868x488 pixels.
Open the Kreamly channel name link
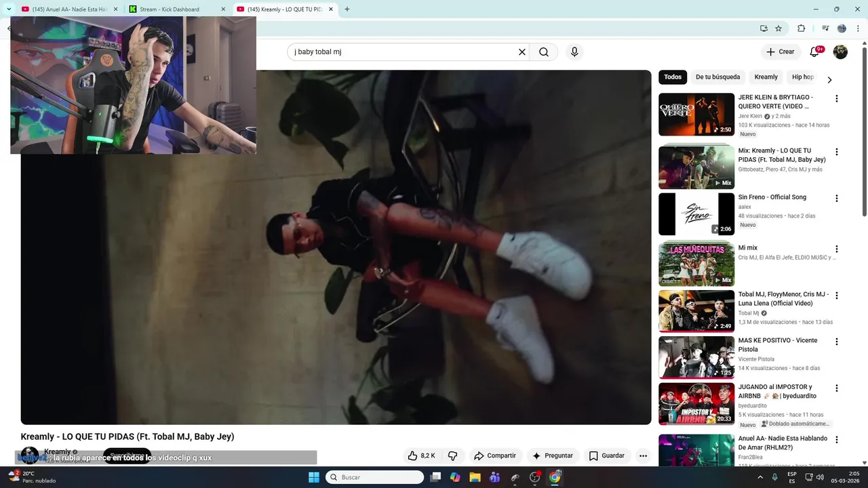58,451
